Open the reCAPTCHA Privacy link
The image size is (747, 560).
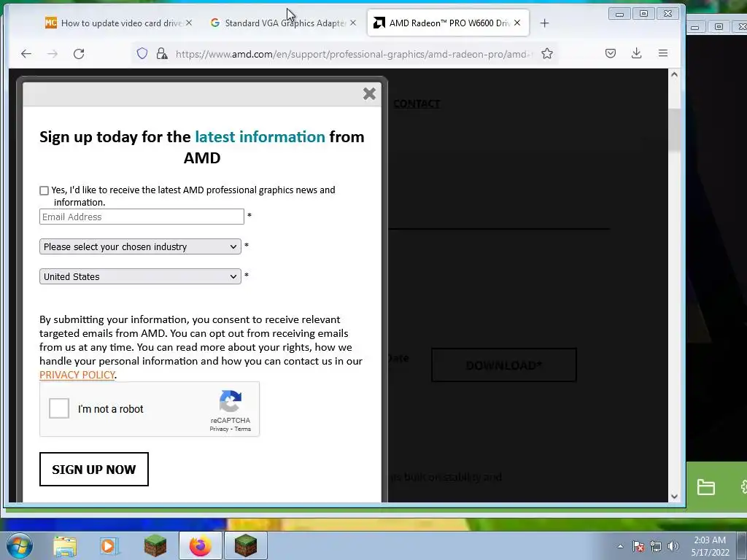219,429
